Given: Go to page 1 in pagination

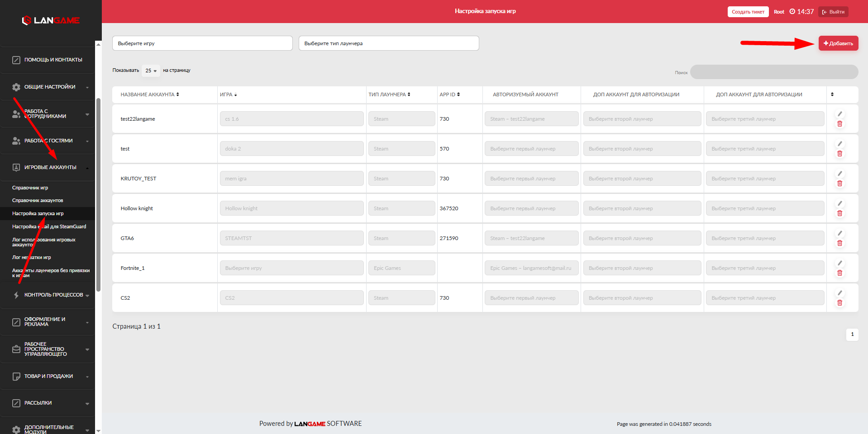Looking at the screenshot, I should tap(852, 335).
